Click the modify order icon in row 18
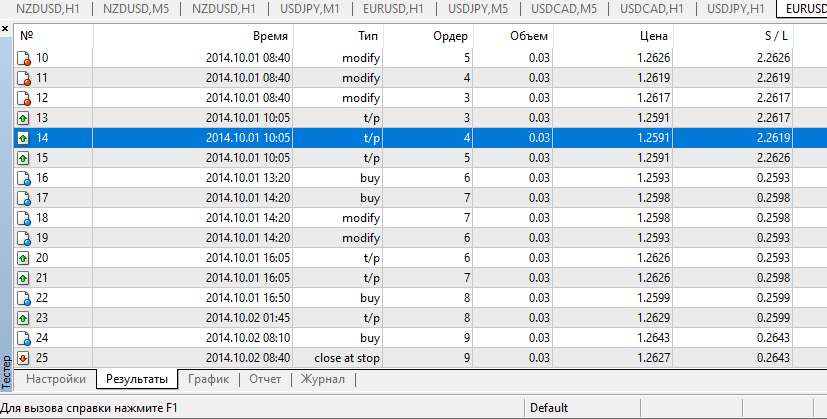827x419 pixels. (x=24, y=218)
